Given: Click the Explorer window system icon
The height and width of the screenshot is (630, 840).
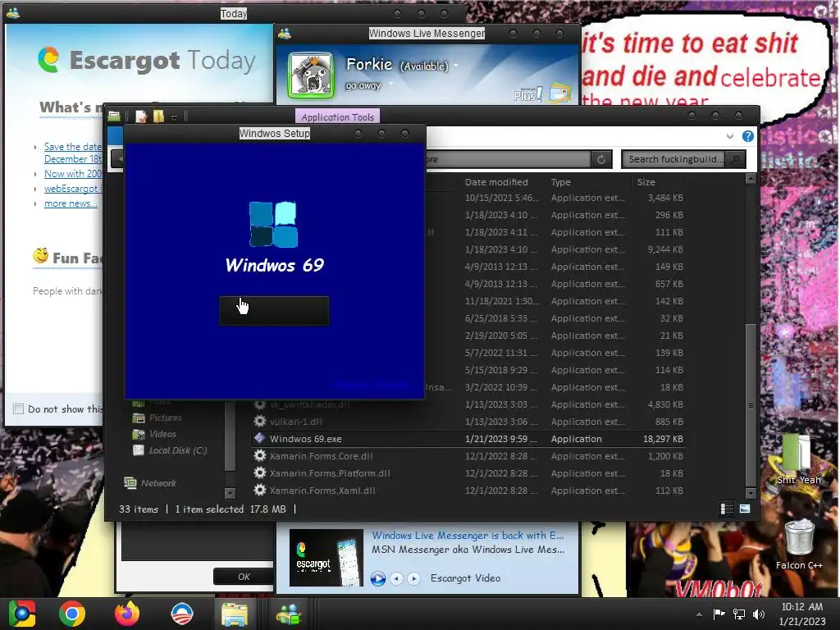Looking at the screenshot, I should click(113, 116).
